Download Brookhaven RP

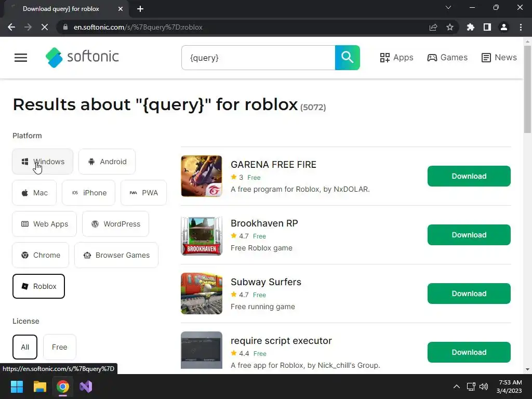(469, 235)
